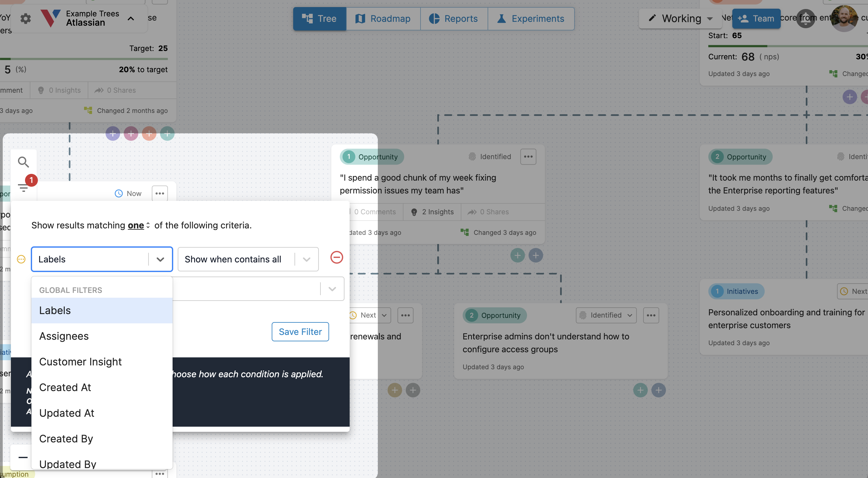Open 0 Shares on the left metric card
The height and width of the screenshot is (478, 868).
[115, 90]
